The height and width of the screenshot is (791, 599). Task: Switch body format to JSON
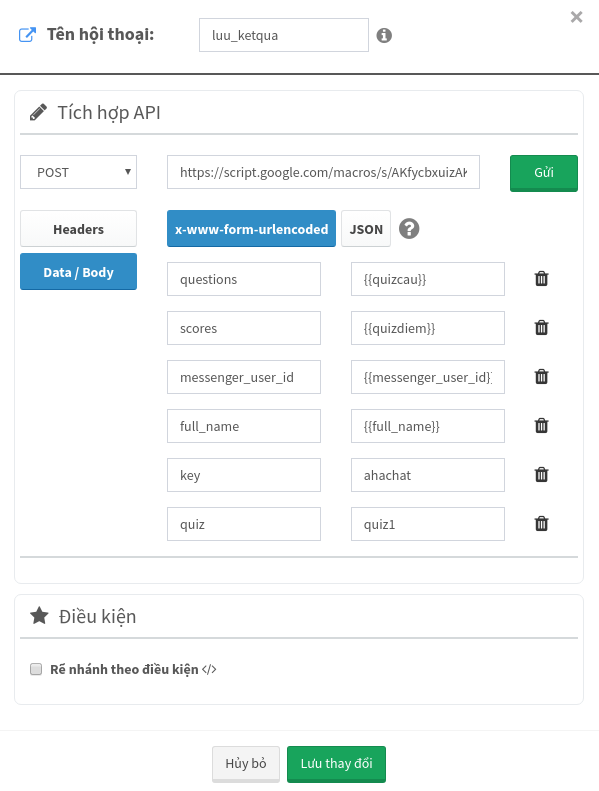pos(366,229)
